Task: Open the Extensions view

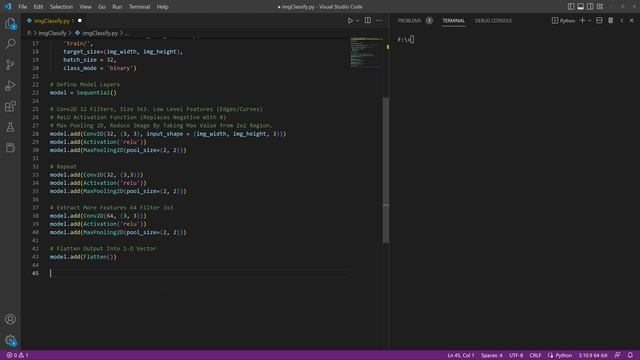Action: pos(10,106)
